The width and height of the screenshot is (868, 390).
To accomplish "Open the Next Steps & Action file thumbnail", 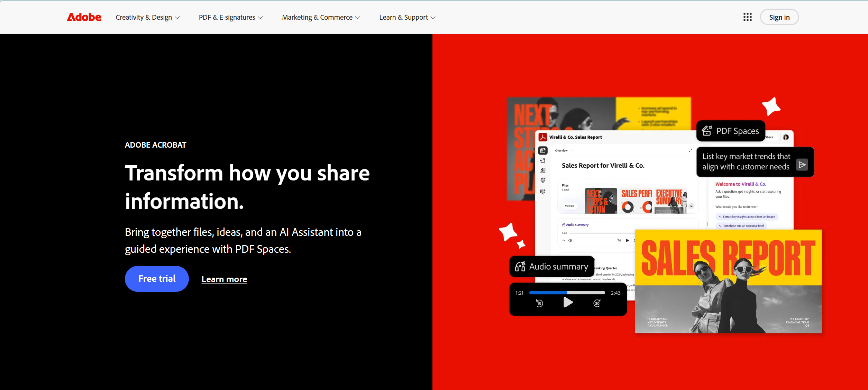I will tap(601, 201).
